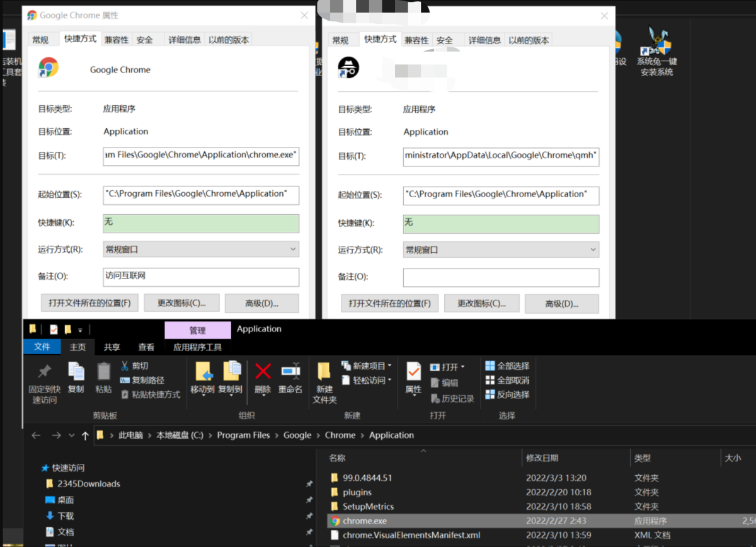Go back with the Explorer back arrow

[37, 435]
